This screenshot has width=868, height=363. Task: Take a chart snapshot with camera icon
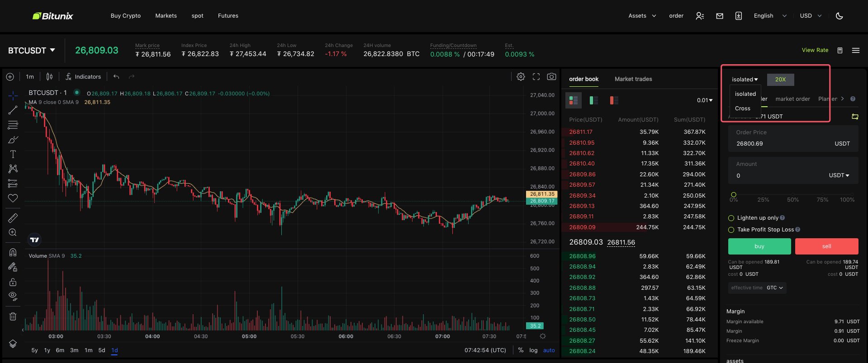point(551,77)
